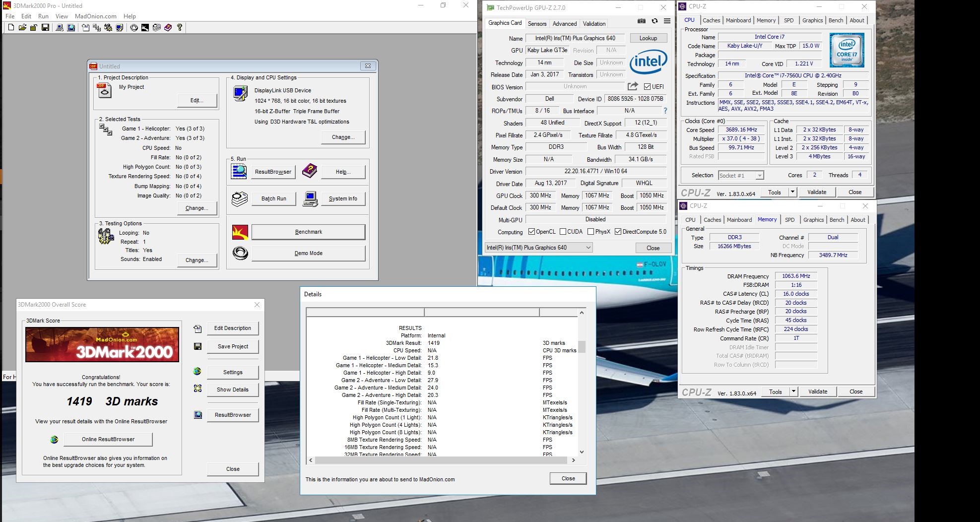Toggle the OpenCL checkbox in GPU-Z

tap(531, 232)
